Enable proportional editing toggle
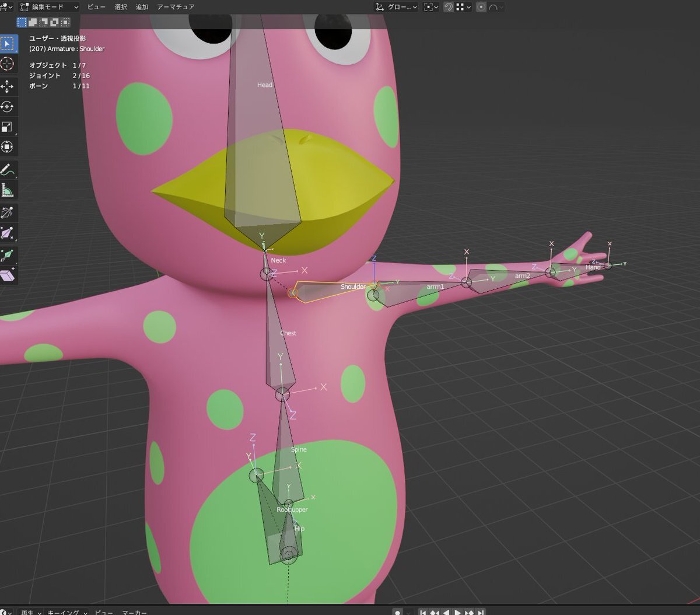The width and height of the screenshot is (700, 615). click(481, 7)
